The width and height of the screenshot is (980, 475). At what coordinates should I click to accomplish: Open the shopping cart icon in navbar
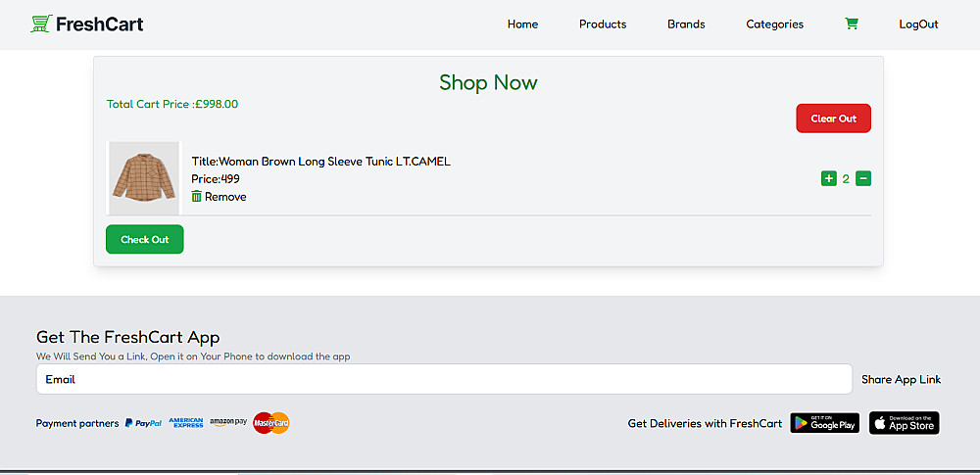click(851, 24)
